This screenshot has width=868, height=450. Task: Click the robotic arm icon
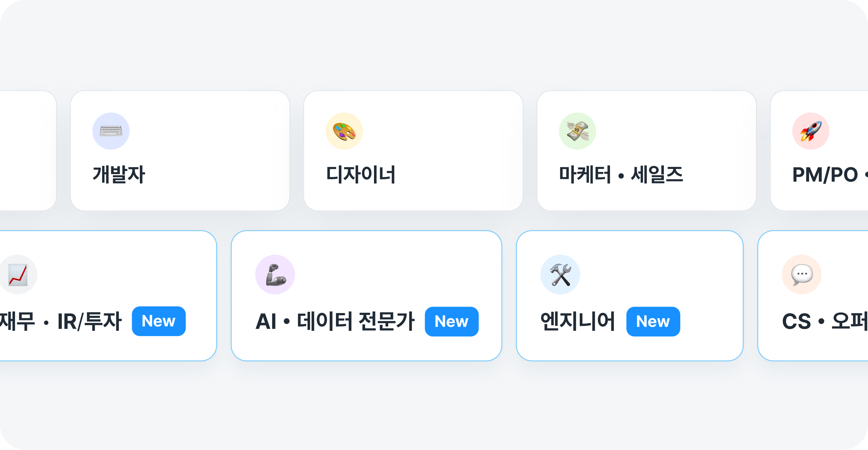pyautogui.click(x=275, y=275)
